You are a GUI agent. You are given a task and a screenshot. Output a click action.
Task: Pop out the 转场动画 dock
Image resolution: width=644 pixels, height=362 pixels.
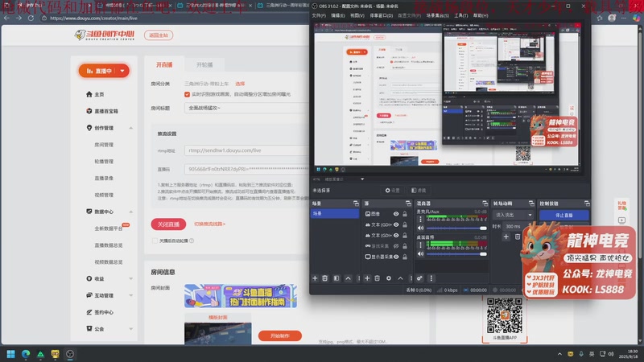pos(531,204)
